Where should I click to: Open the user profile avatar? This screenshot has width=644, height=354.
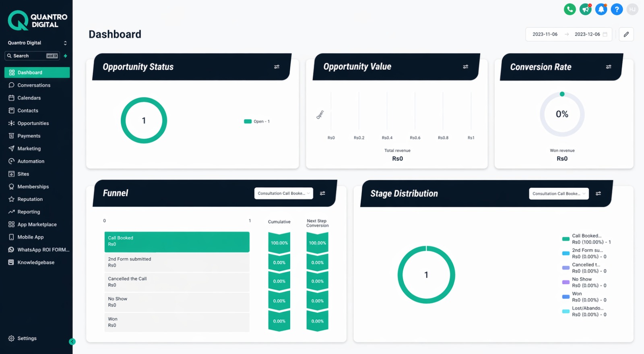click(632, 9)
